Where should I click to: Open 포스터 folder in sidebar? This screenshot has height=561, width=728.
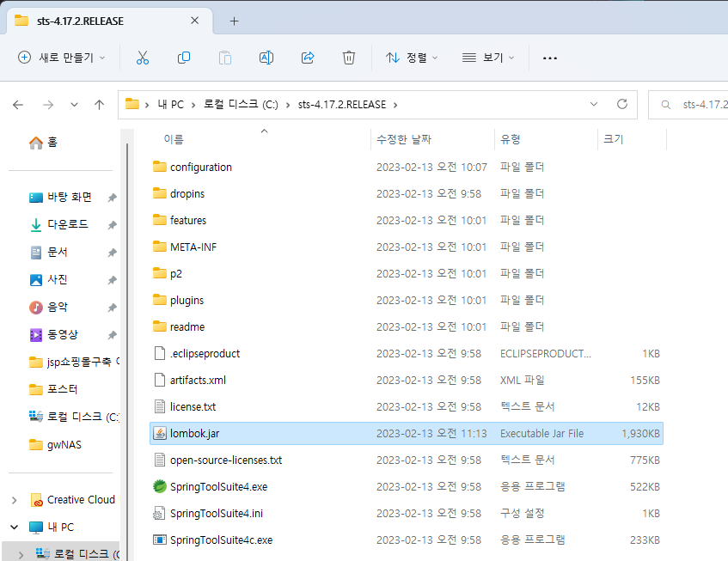(x=53, y=389)
